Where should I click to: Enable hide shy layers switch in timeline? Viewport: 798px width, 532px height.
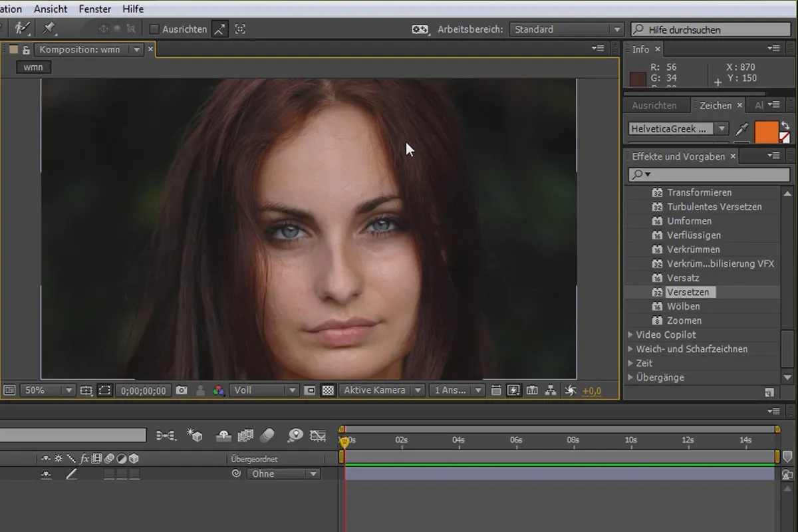coord(223,436)
